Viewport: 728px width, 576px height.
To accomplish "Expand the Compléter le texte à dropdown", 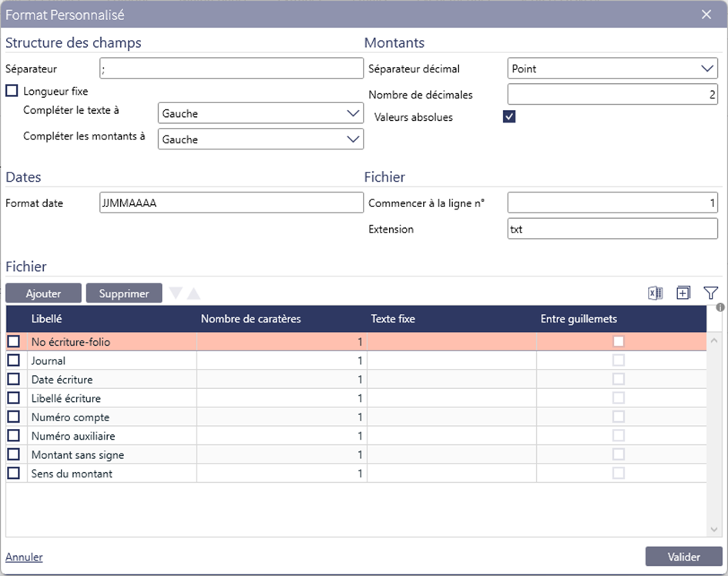I will 260,113.
